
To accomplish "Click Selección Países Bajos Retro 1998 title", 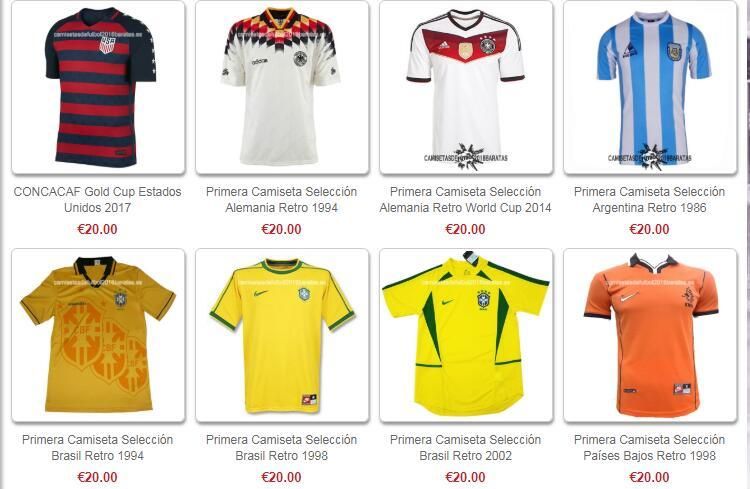I will pyautogui.click(x=650, y=447).
